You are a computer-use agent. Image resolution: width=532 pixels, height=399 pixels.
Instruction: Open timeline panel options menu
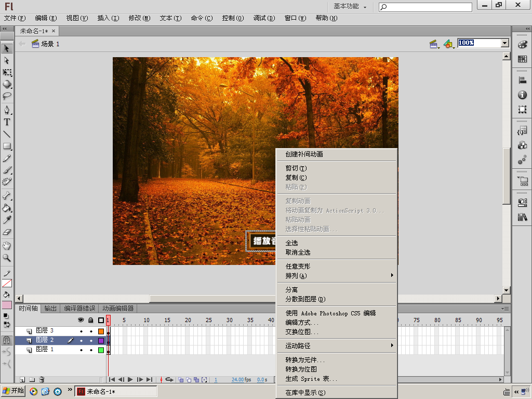click(x=505, y=309)
